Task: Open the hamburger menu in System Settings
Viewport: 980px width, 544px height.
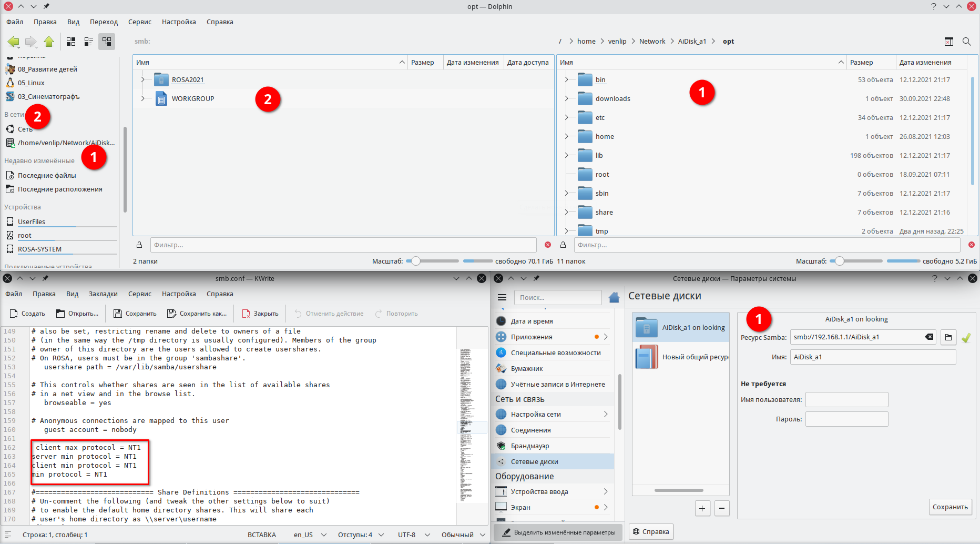Action: coord(502,297)
